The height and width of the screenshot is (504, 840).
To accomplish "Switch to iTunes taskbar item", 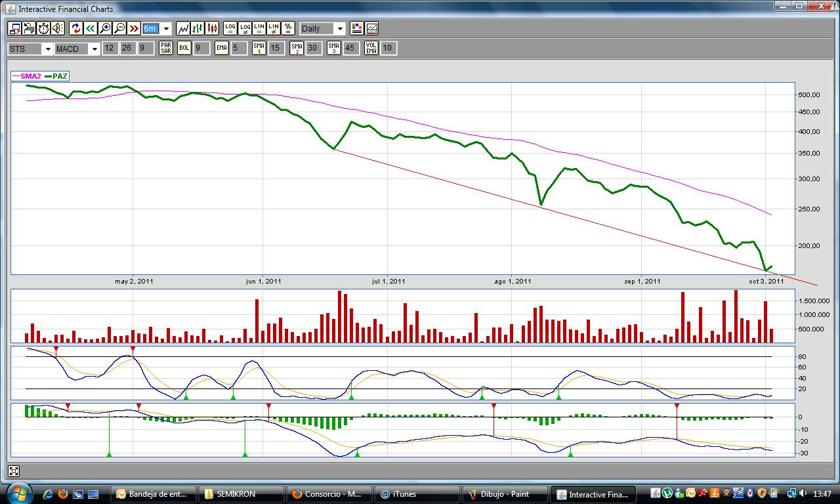I will click(x=418, y=494).
